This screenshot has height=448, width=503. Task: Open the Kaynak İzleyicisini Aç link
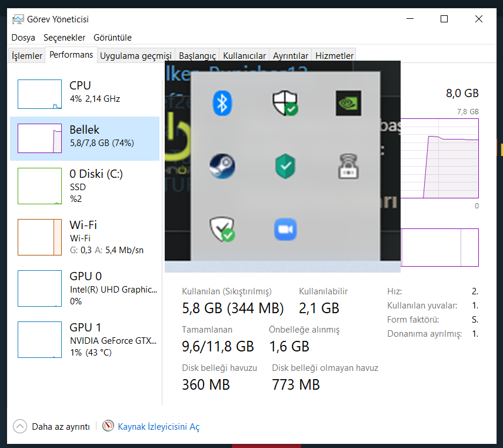(158, 426)
